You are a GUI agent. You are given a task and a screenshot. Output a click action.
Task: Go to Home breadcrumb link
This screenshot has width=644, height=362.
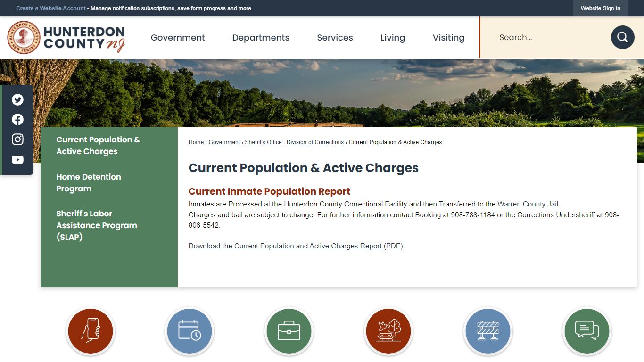[196, 142]
